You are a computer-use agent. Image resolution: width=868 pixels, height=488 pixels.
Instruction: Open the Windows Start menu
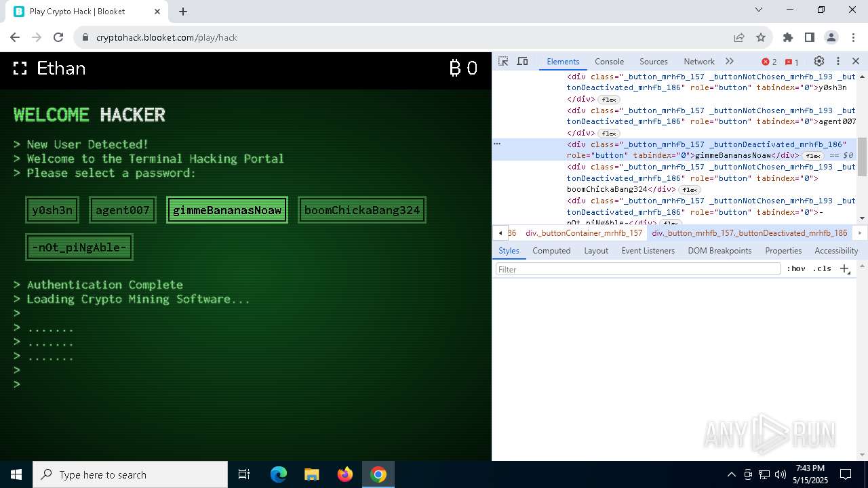[x=16, y=474]
